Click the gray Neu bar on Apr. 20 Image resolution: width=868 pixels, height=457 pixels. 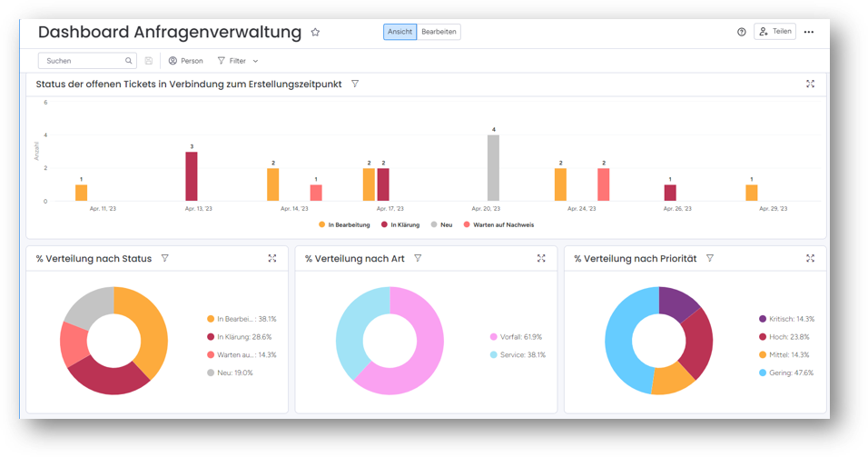[493, 168]
